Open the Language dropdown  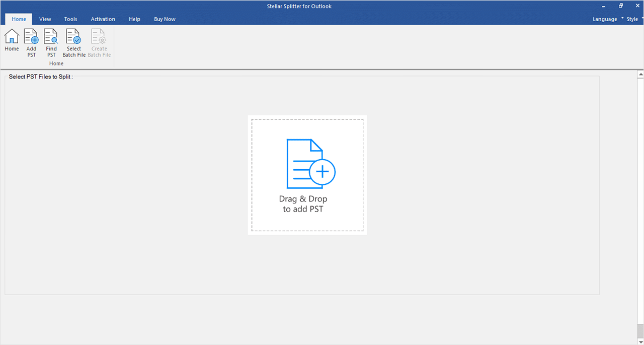click(x=605, y=19)
